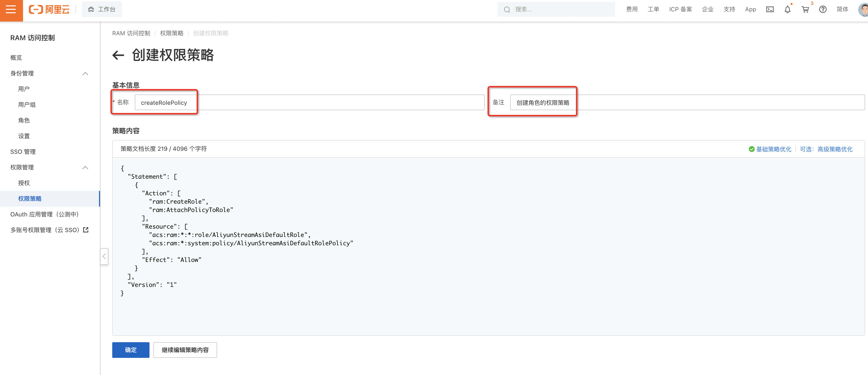The image size is (868, 375).
Task: Click the 确定 confirm button
Action: pos(130,350)
